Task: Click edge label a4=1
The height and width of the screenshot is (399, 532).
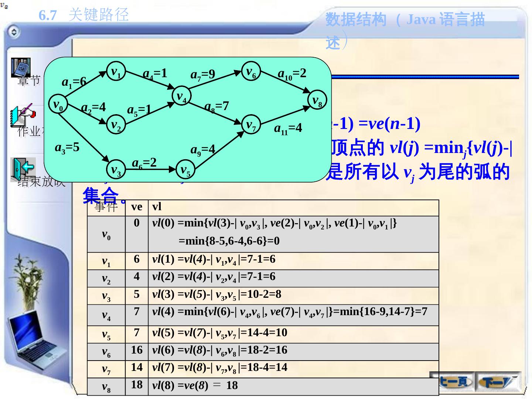Action: coord(155,74)
